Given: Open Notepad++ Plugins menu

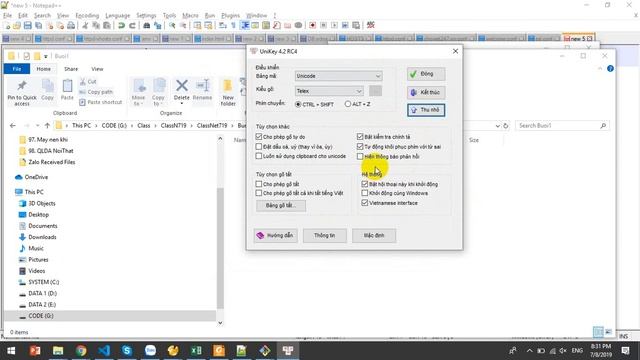Looking at the screenshot, I should pos(230,16).
